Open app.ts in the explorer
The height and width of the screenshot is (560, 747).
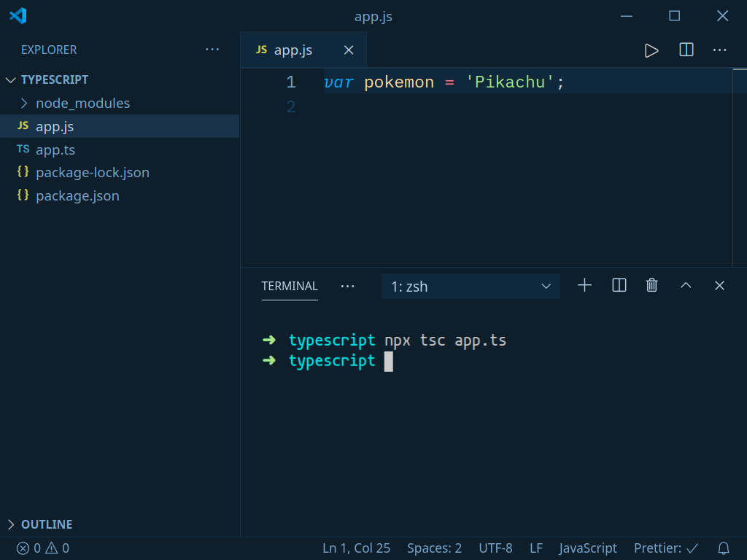point(120,149)
